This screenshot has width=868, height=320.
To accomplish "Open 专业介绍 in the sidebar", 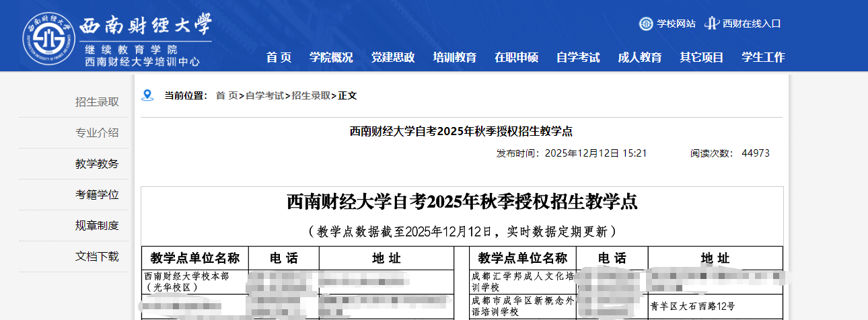I will 97,133.
